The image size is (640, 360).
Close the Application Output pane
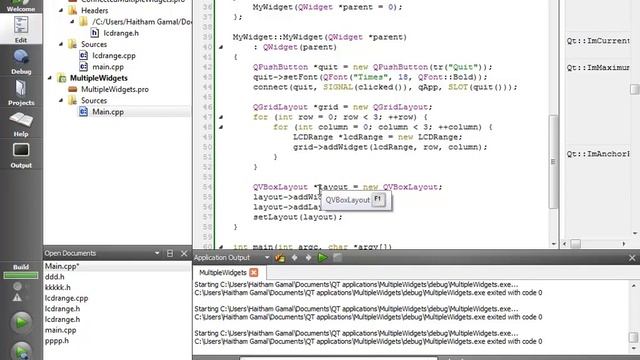click(x=632, y=258)
